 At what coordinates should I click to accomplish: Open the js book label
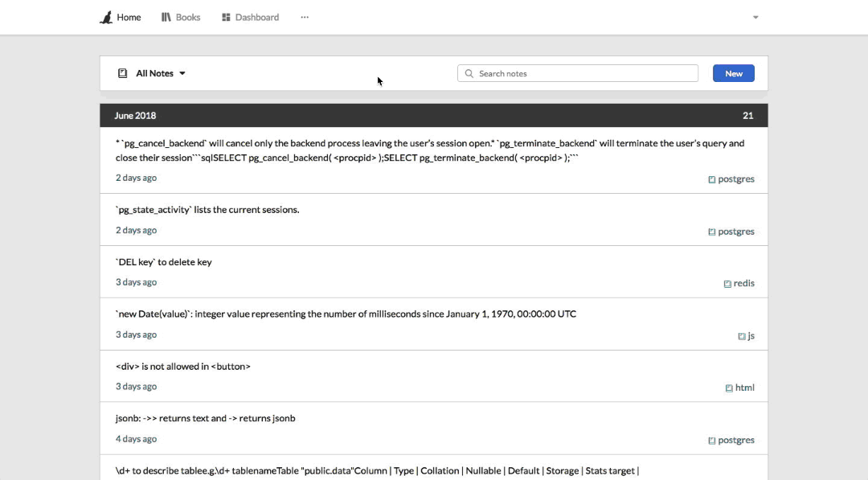click(x=751, y=335)
